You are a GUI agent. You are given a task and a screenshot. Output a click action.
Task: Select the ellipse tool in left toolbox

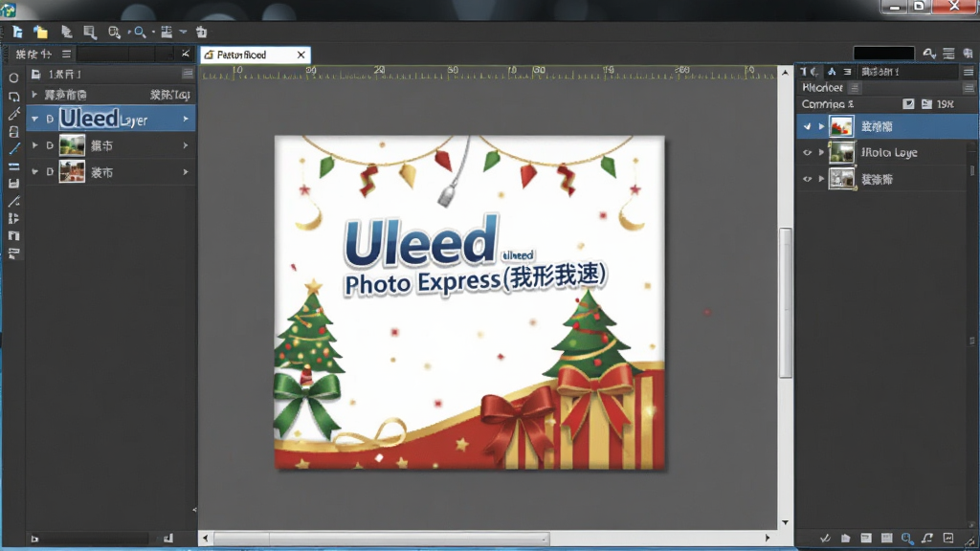(x=13, y=78)
